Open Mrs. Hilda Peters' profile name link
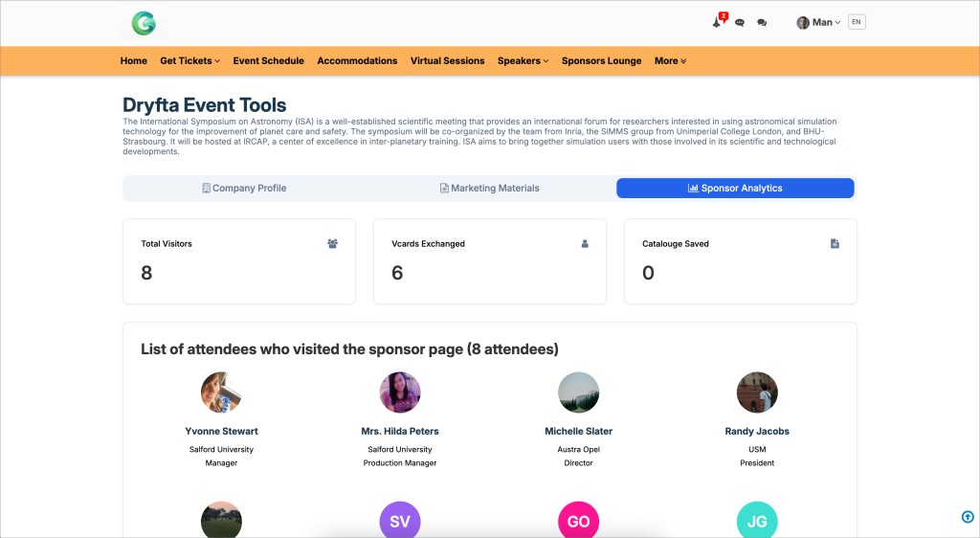The width and height of the screenshot is (980, 538). click(400, 431)
